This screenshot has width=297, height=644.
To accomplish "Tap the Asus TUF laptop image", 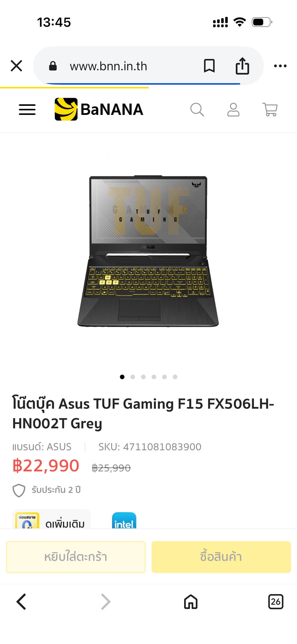I will click(148, 251).
